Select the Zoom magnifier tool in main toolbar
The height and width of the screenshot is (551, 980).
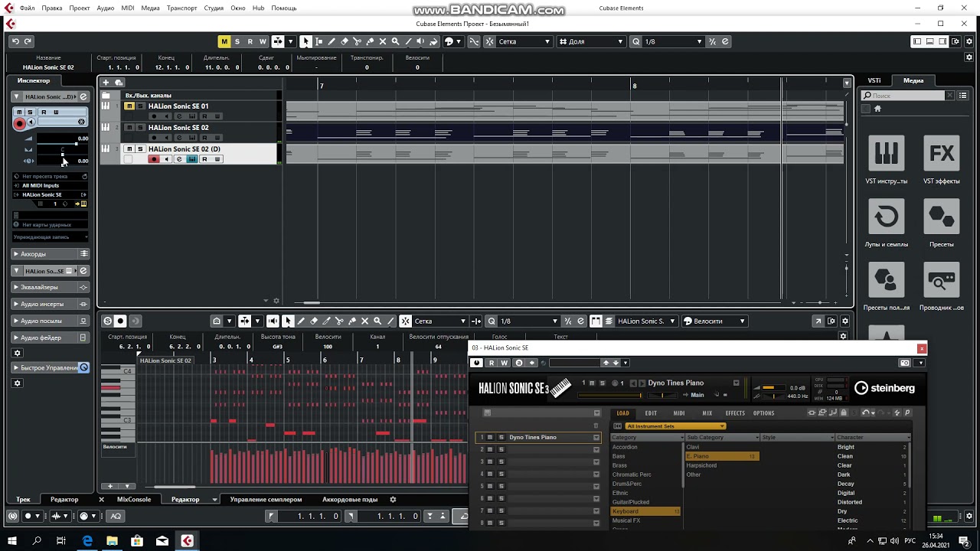click(395, 41)
